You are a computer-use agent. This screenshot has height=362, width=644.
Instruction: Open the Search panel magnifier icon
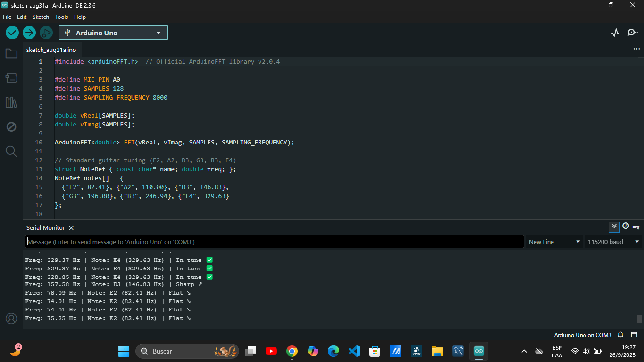11,152
